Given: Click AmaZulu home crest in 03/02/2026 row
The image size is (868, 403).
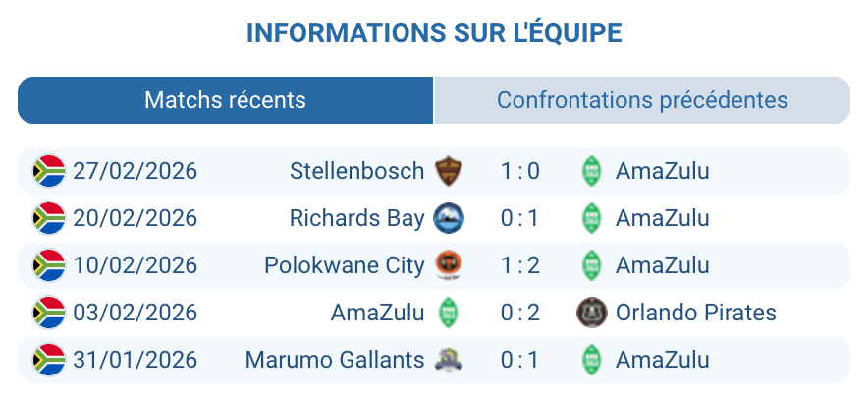Looking at the screenshot, I should click(x=449, y=313).
